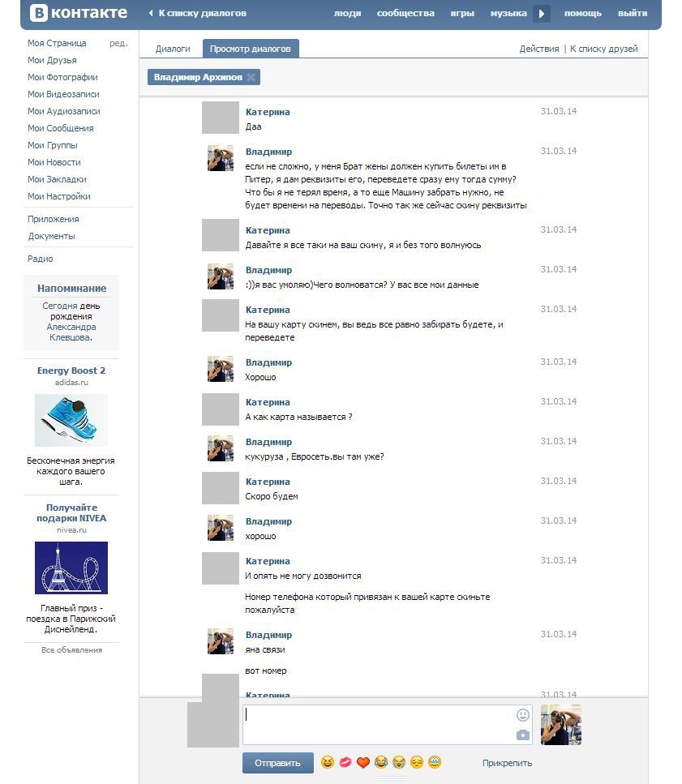Viewport: 682px width, 784px height.
Task: Click the К списку друзей link
Action: coord(603,49)
